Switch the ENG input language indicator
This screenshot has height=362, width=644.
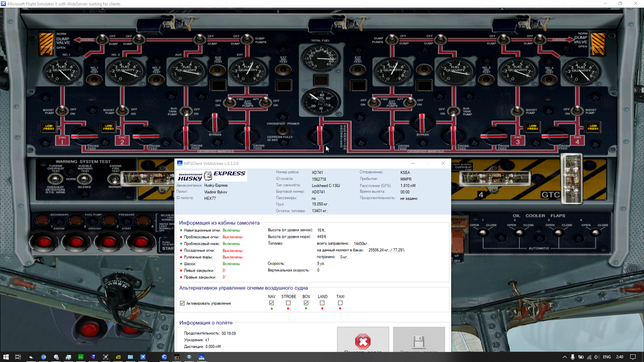(x=607, y=357)
